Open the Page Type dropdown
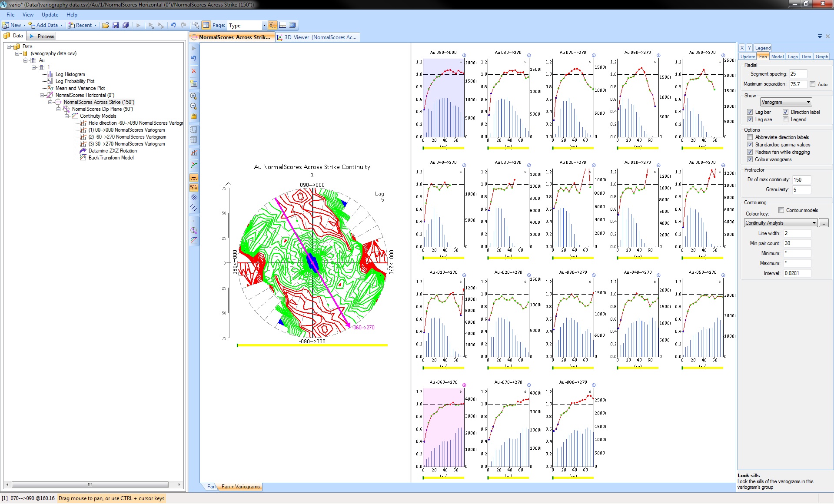Screen dimensions: 834x504 click(x=247, y=25)
